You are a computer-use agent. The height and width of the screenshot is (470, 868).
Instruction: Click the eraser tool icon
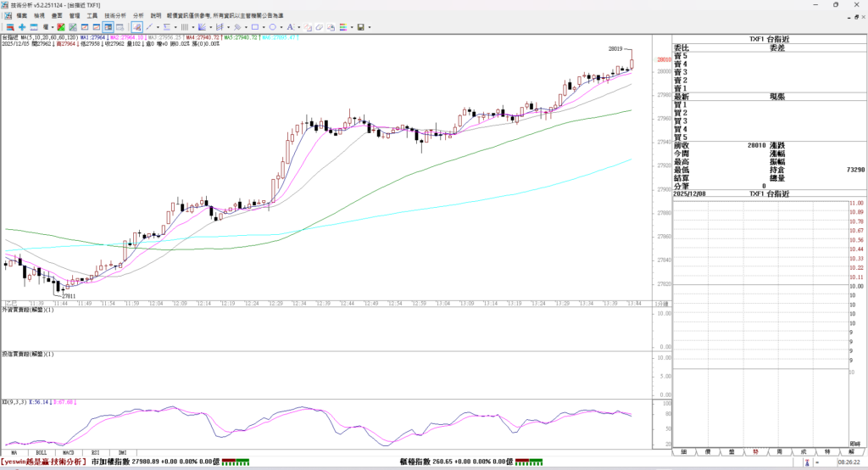click(x=320, y=27)
